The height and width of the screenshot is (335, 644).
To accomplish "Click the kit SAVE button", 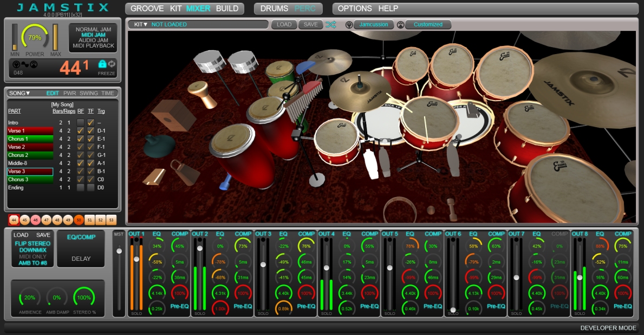I will tap(310, 25).
